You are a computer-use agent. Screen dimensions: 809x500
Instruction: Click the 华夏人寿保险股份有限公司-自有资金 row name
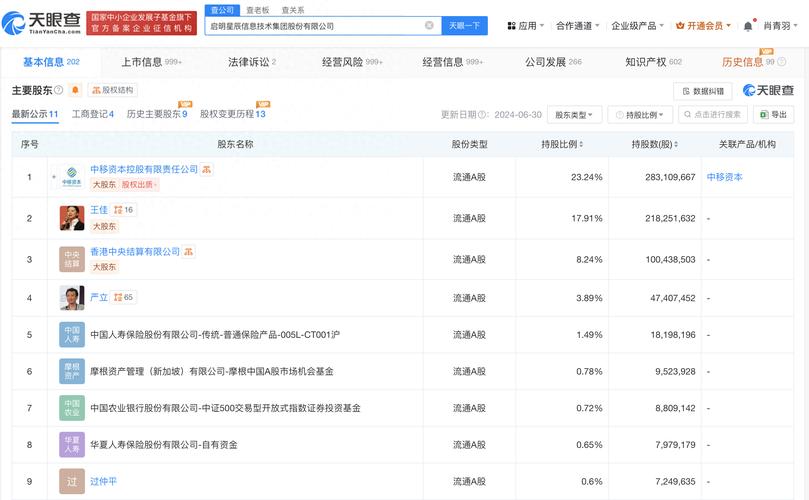point(164,445)
